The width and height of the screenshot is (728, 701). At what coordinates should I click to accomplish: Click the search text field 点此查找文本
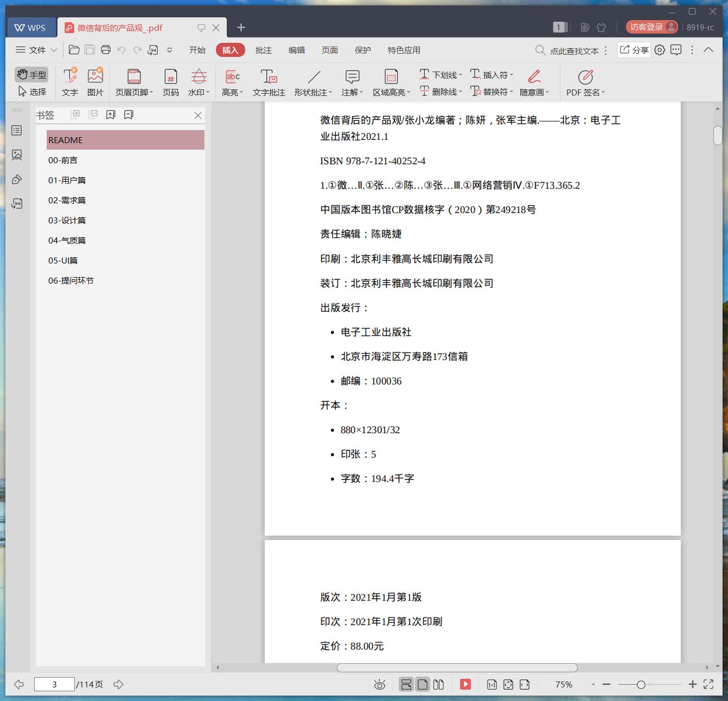(567, 50)
